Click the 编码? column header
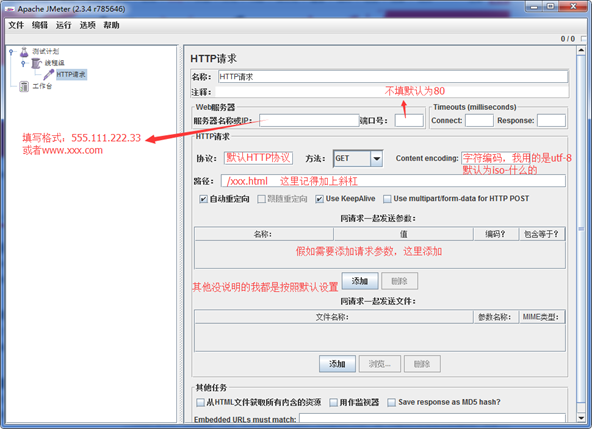Image resolution: width=592 pixels, height=429 pixels. click(496, 234)
